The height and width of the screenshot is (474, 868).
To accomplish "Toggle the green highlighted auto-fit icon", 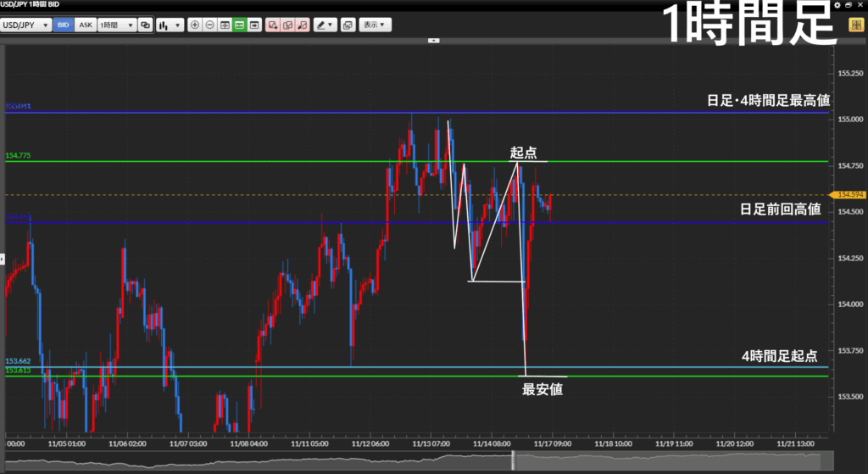I will tap(239, 25).
